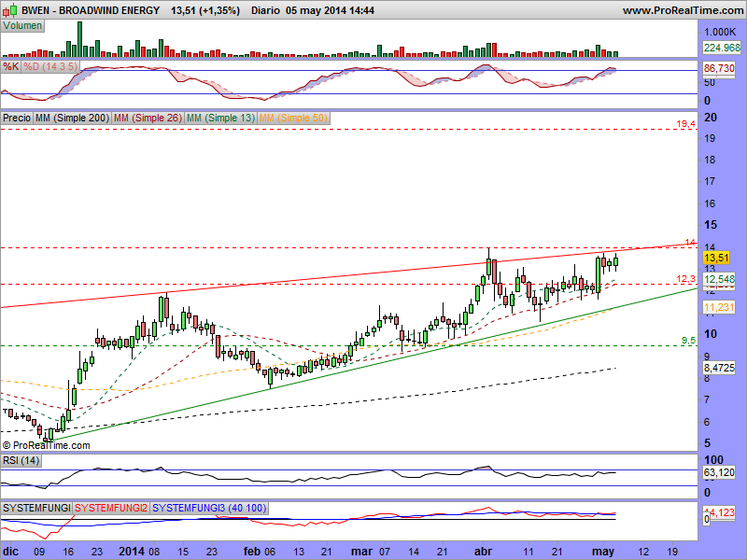
Task: Click the 20 mark on price axis
Action: point(710,118)
